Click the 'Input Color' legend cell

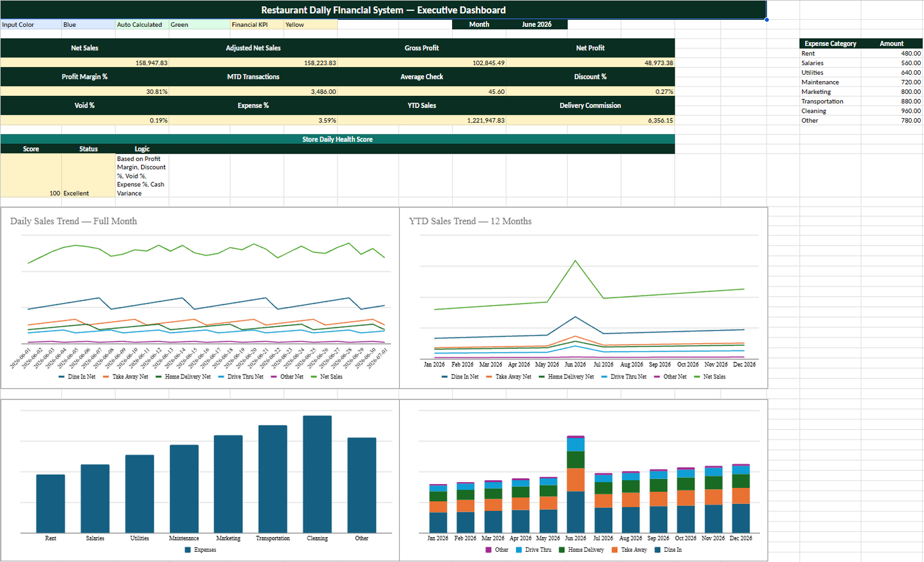coord(31,25)
